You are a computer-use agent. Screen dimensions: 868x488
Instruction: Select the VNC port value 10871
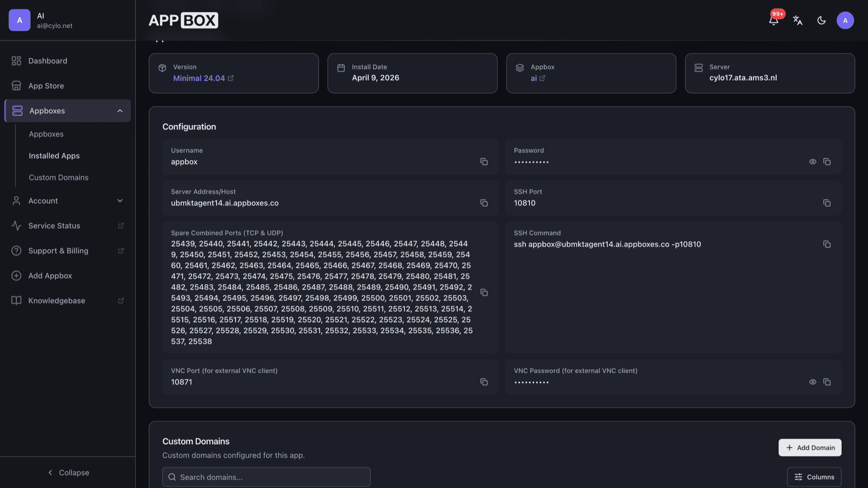[x=181, y=382]
